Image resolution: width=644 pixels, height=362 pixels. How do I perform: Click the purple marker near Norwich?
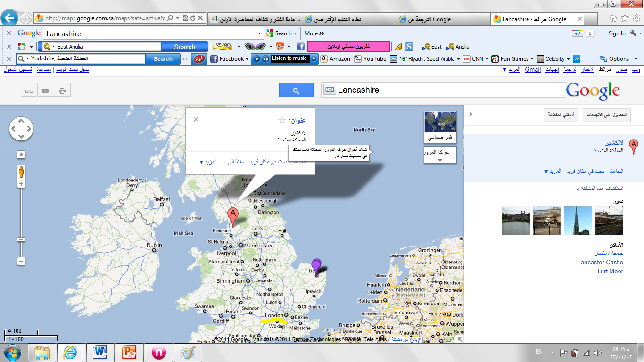[316, 266]
